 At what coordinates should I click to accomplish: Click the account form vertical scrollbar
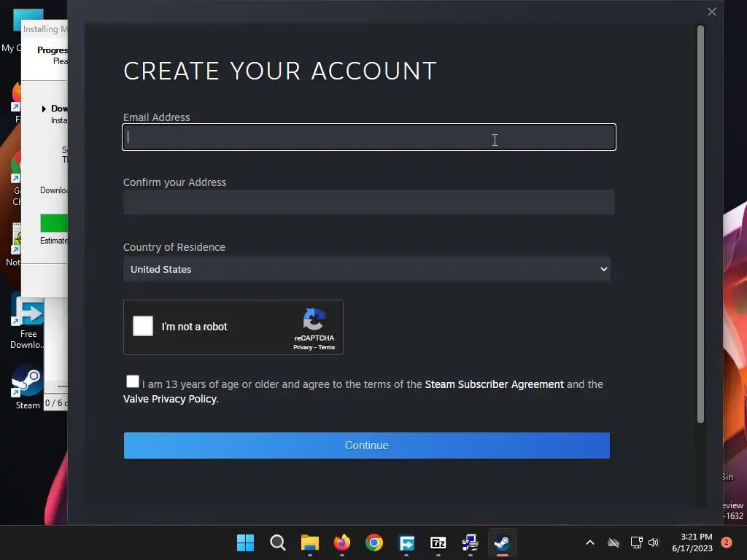click(x=700, y=224)
